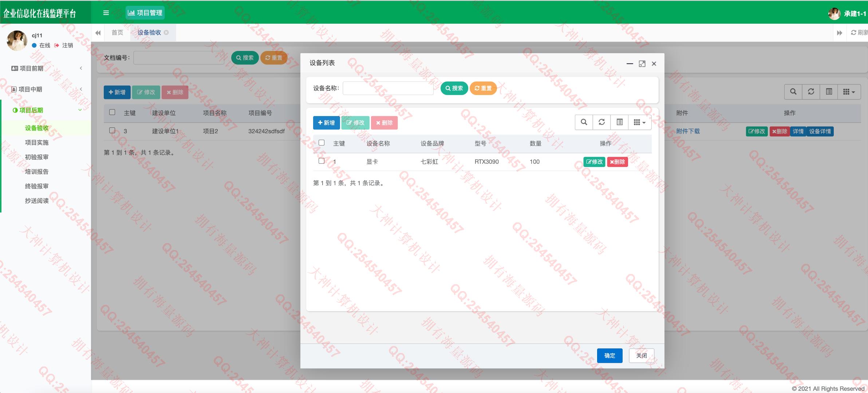This screenshot has height=393, width=868.
Task: Click the 详情 button in 项目2 row
Action: pos(798,131)
